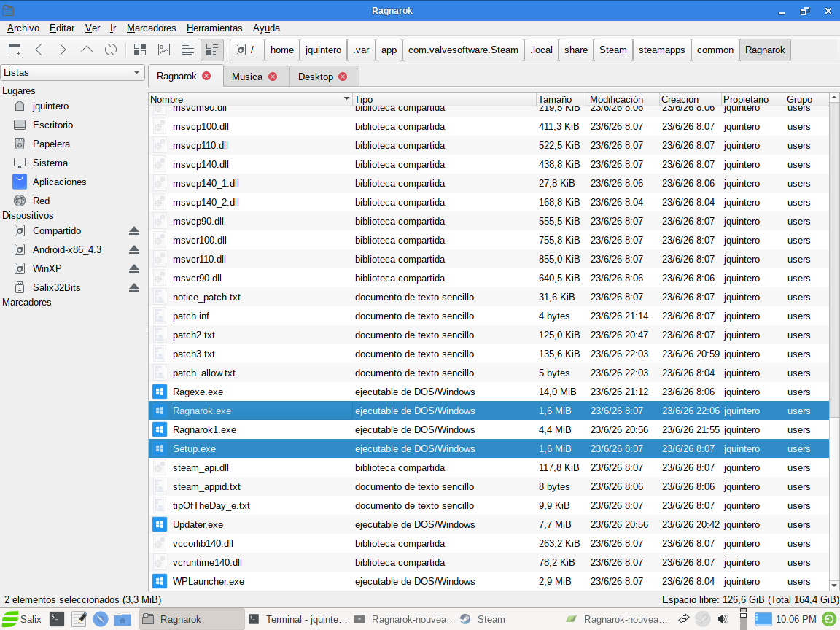Click scrollbar up arrow in file list
Image resolution: width=840 pixels, height=630 pixels.
pos(834,98)
